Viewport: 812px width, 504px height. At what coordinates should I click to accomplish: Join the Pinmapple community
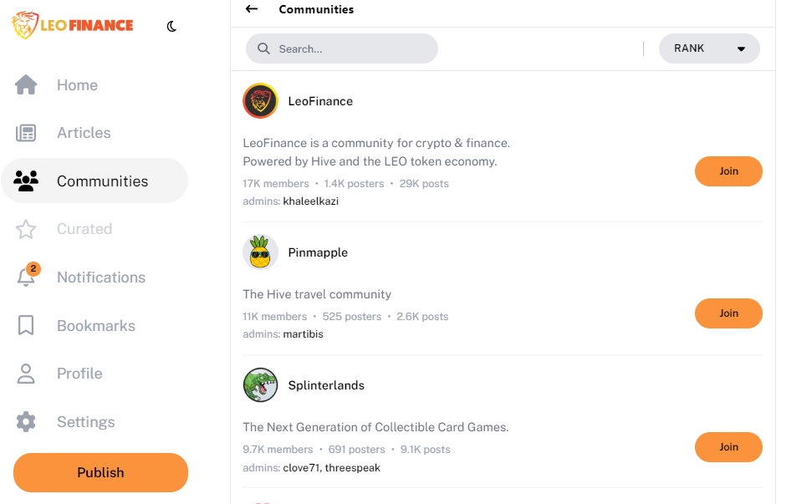click(x=728, y=313)
